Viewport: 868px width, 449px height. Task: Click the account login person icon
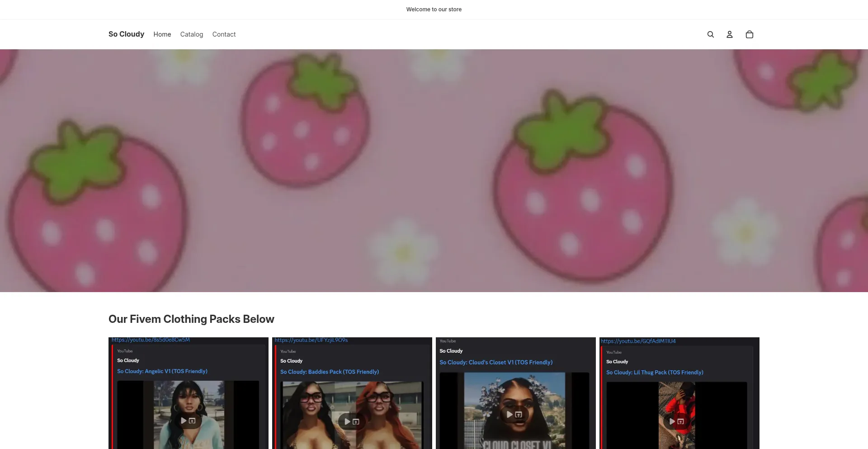[x=729, y=34]
